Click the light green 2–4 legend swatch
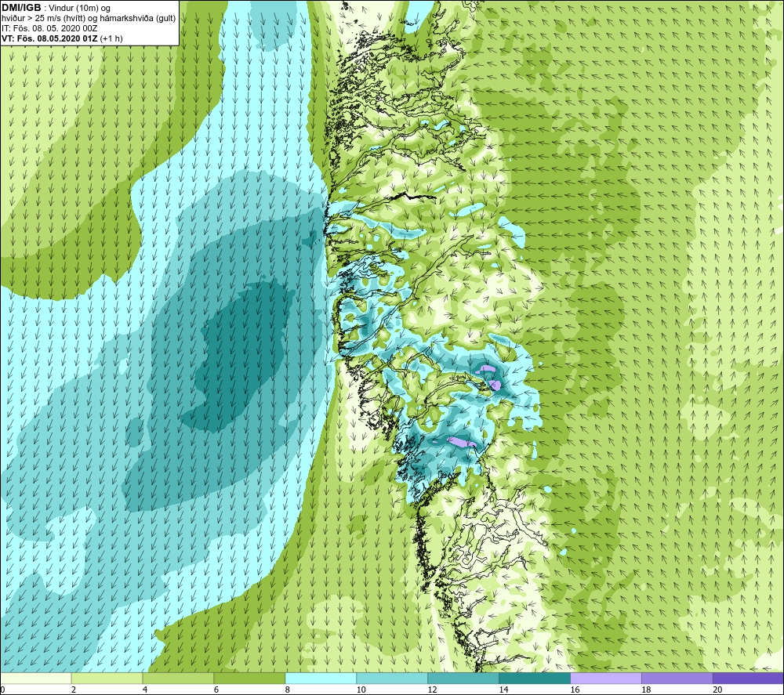 (107, 679)
